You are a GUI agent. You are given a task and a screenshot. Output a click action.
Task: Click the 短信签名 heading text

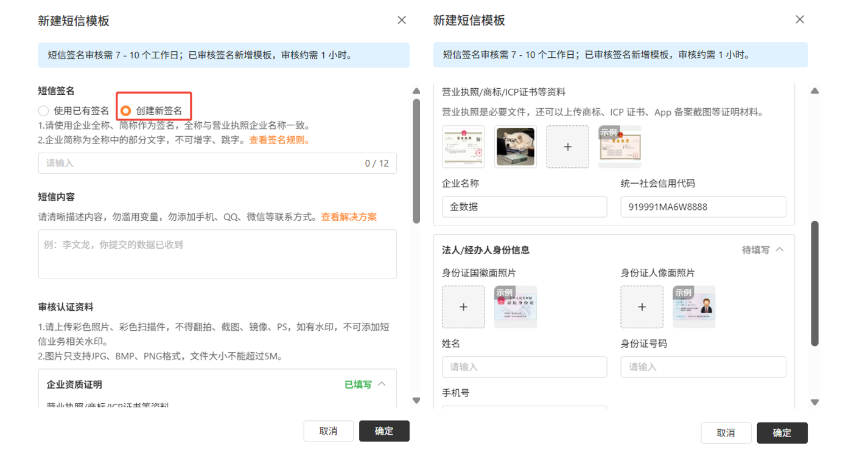click(x=56, y=91)
